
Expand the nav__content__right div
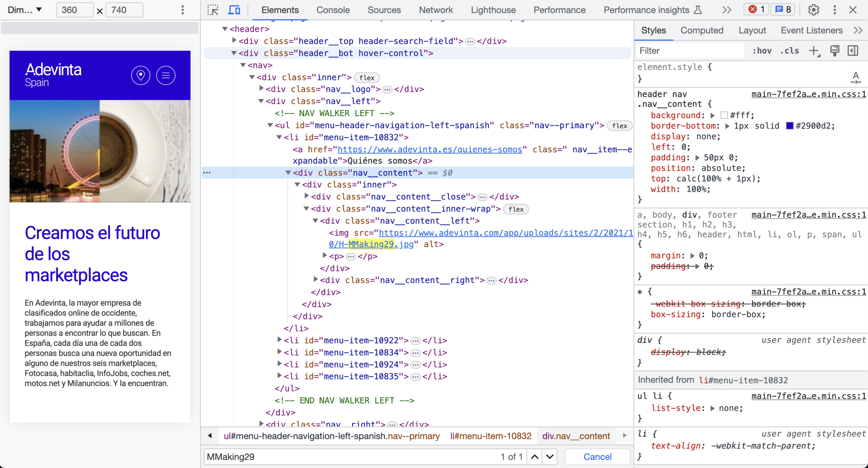tap(316, 279)
